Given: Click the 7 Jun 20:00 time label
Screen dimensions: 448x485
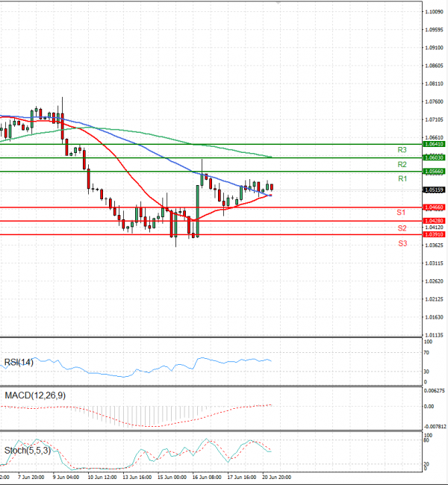Looking at the screenshot, I should pyautogui.click(x=31, y=478).
